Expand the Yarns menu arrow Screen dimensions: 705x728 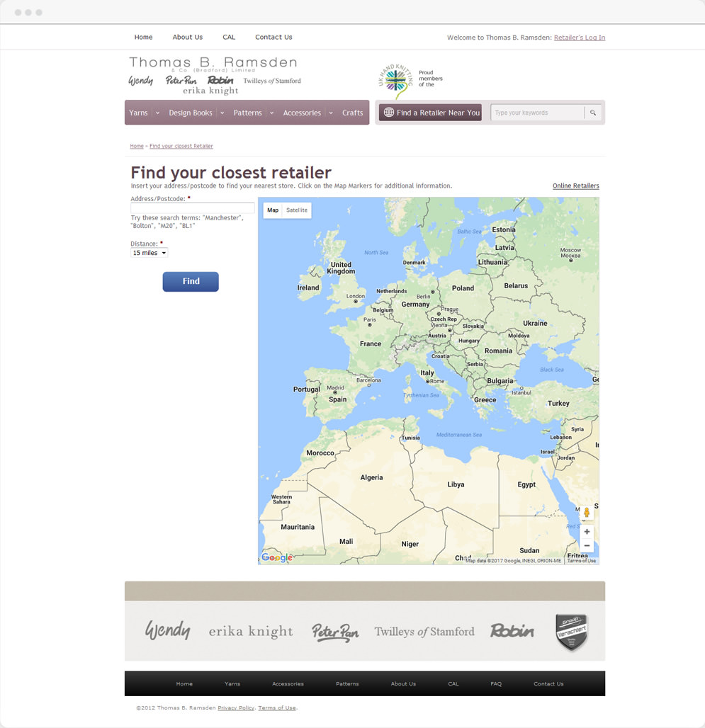pyautogui.click(x=157, y=113)
